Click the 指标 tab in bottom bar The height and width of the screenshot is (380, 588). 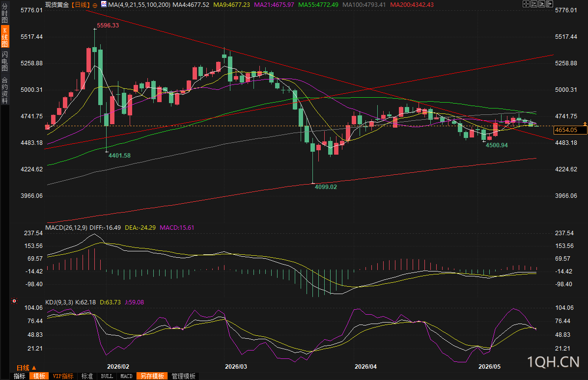coord(20,376)
